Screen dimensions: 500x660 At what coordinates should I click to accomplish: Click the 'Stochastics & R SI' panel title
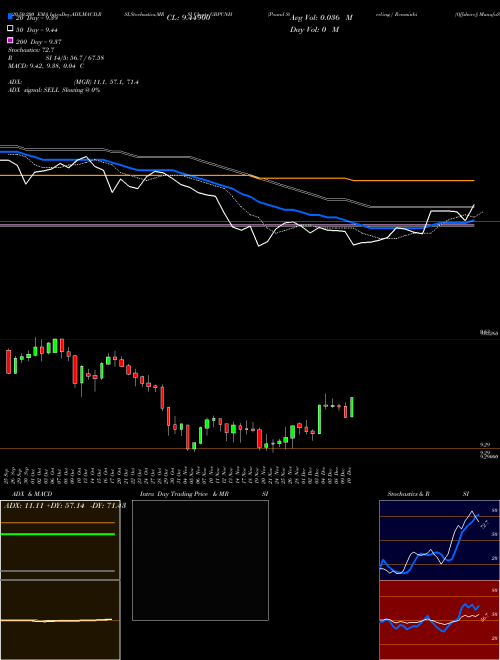coord(428,494)
